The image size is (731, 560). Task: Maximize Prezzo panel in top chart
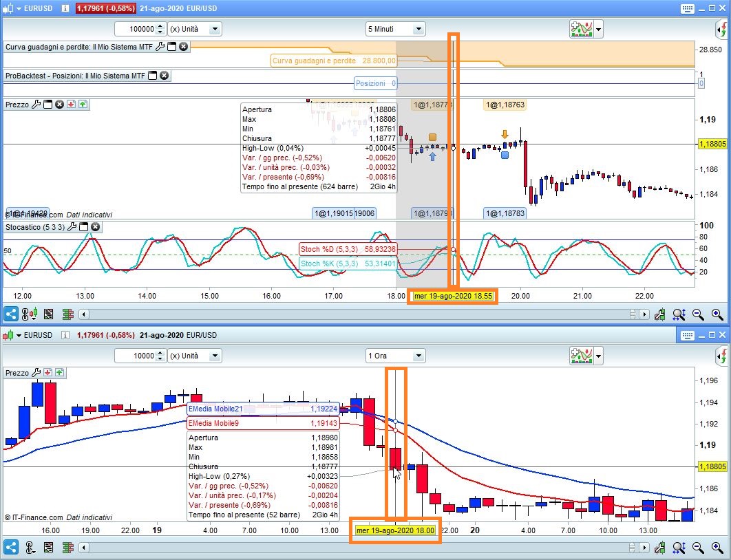(47, 105)
